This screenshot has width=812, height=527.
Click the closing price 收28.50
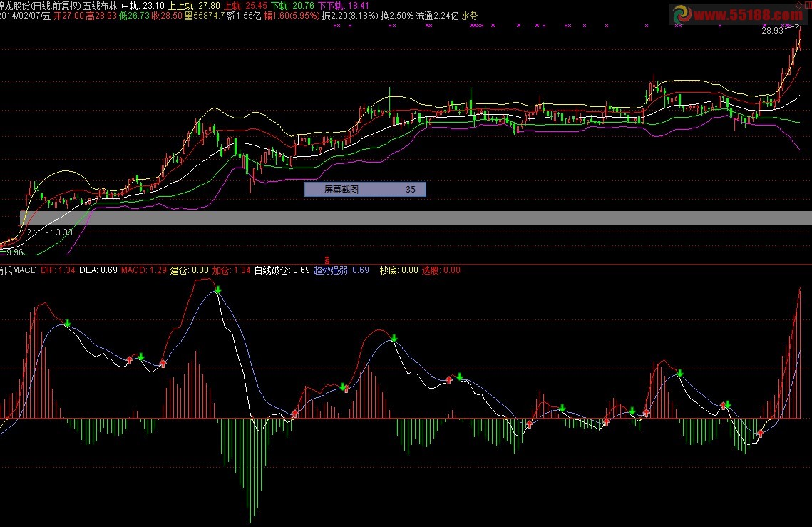tap(167, 16)
